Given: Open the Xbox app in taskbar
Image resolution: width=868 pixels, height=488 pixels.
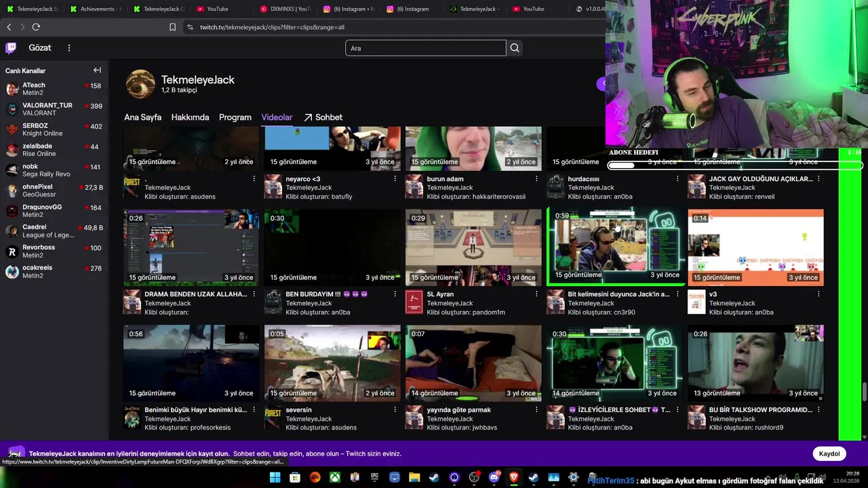Looking at the screenshot, I should (x=335, y=478).
